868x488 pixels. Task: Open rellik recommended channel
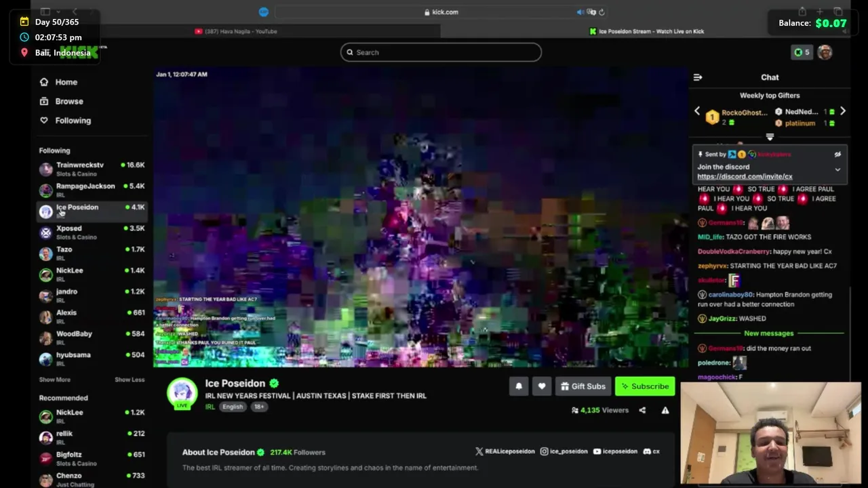click(92, 437)
